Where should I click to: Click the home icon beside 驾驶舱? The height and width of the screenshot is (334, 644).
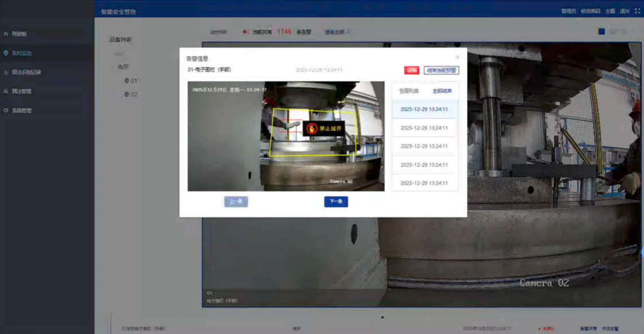[x=6, y=34]
